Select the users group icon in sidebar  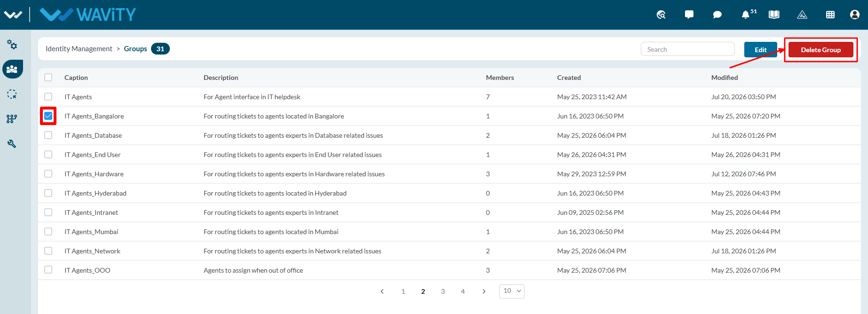[12, 69]
